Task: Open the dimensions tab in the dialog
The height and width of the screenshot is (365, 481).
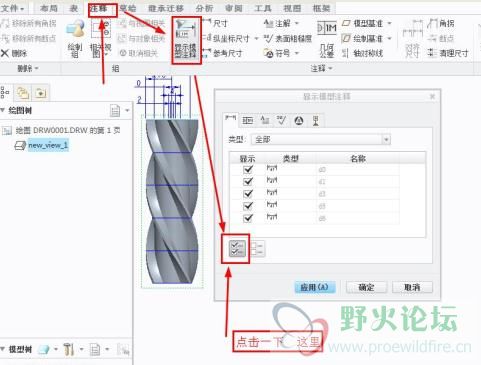Action: click(231, 119)
